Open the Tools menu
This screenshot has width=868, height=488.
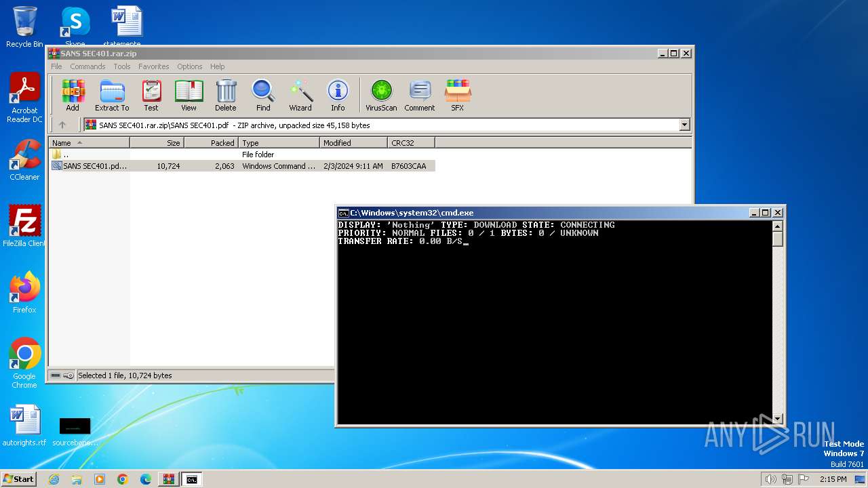coord(122,66)
